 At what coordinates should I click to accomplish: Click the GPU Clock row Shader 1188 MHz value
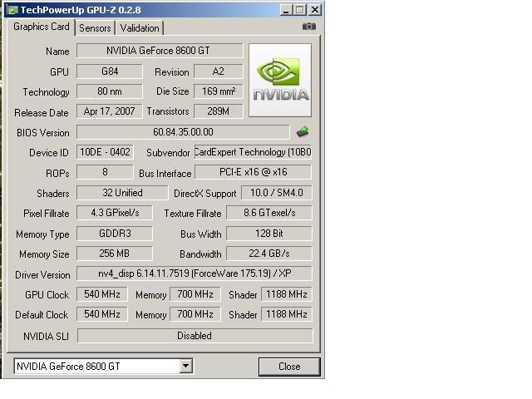click(286, 294)
